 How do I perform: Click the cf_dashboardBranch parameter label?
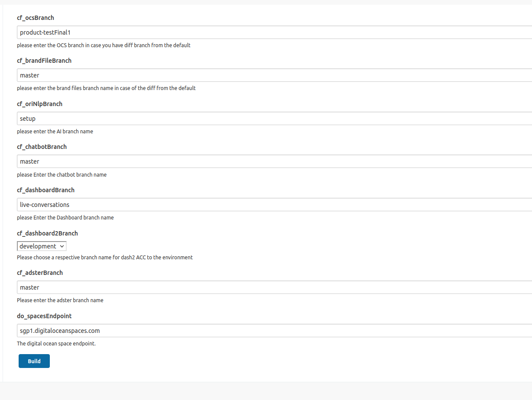click(45, 190)
